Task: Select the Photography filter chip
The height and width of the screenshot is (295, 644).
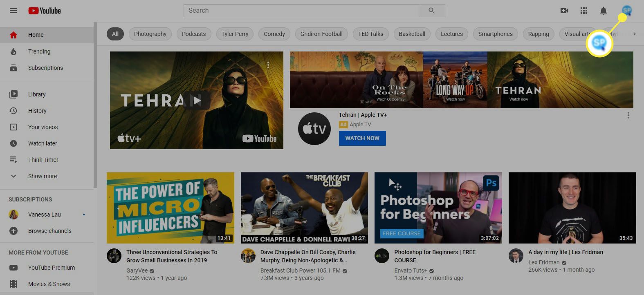Action: click(x=150, y=34)
